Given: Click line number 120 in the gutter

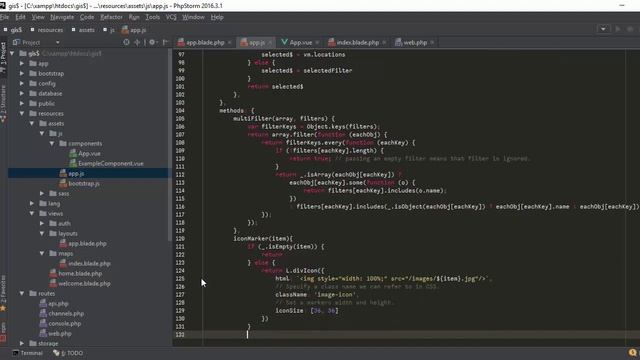Looking at the screenshot, I should tap(180, 238).
